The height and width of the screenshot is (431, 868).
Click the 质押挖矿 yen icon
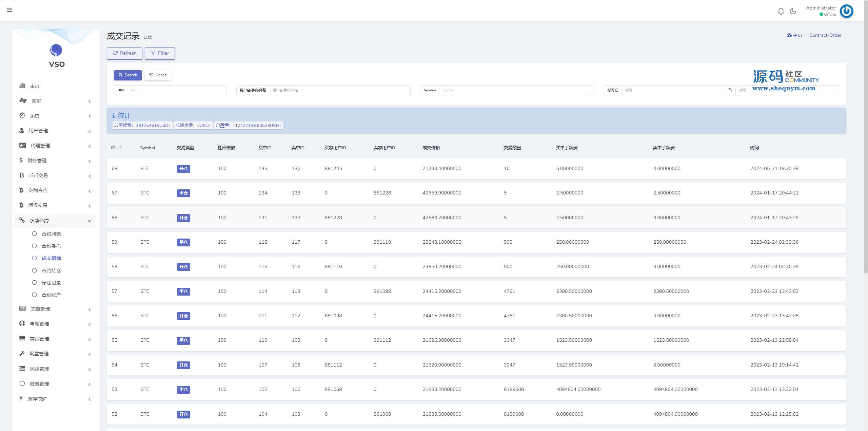pyautogui.click(x=21, y=398)
